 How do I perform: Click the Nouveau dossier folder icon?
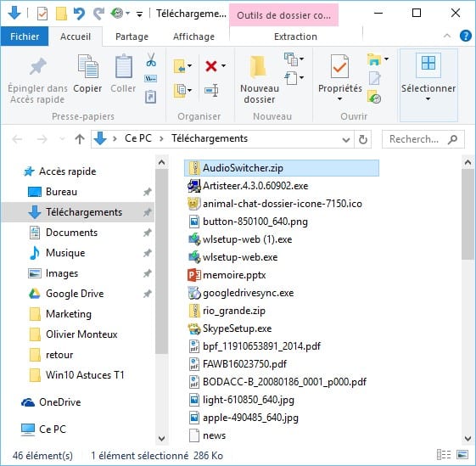(258, 66)
